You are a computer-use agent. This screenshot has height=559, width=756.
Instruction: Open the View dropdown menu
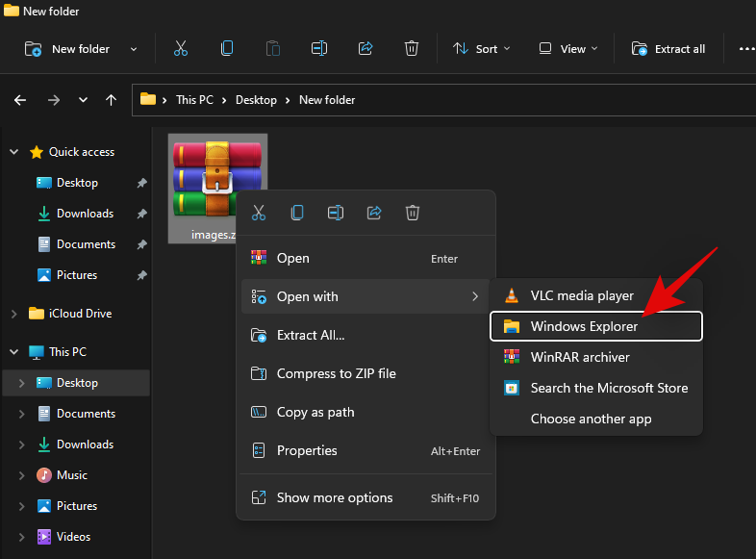tap(567, 48)
